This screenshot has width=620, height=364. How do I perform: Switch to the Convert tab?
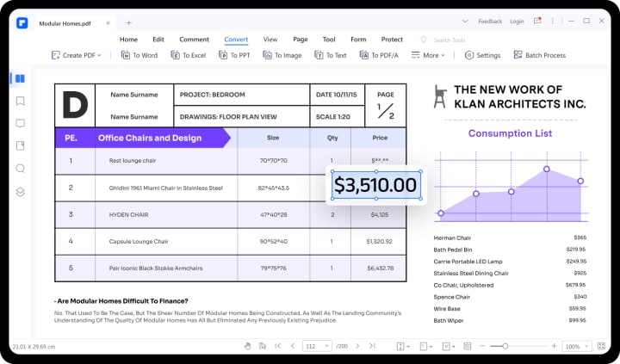pos(236,40)
